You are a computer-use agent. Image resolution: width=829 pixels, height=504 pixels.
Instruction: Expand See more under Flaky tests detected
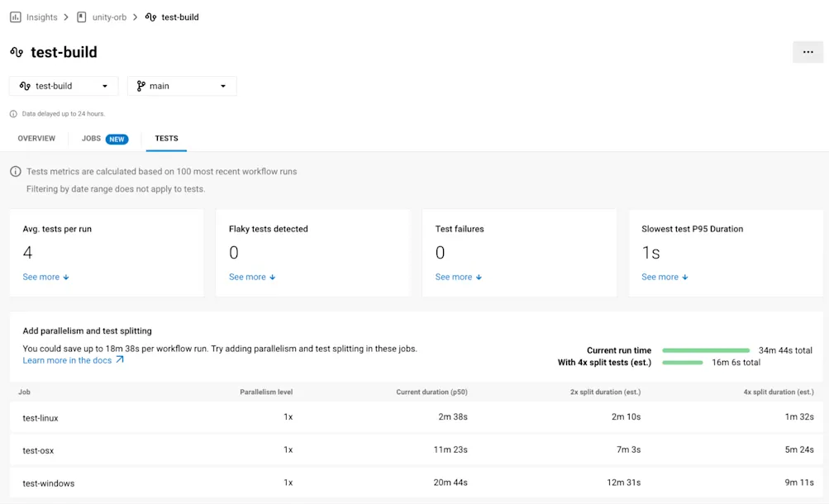252,278
